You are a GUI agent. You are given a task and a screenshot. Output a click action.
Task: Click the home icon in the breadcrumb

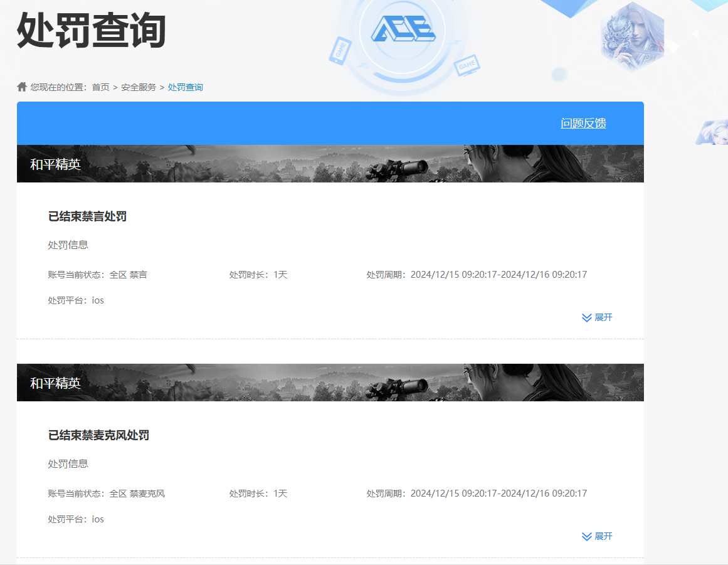[x=22, y=87]
